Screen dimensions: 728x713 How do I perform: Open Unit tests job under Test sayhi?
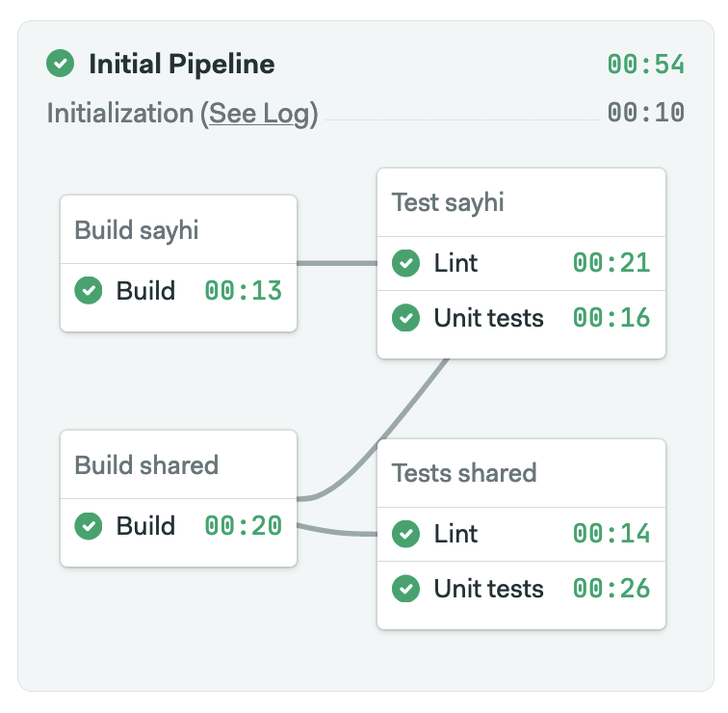488,318
